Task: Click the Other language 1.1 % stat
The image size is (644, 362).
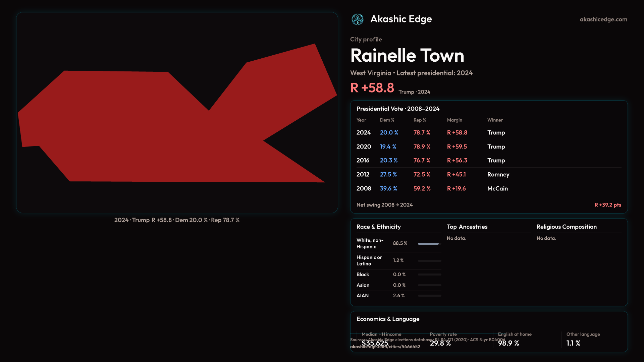Action: pos(573,343)
